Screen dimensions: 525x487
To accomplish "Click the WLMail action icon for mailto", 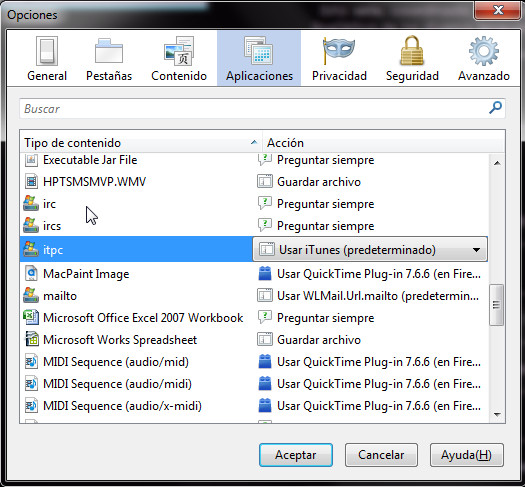I will pyautogui.click(x=265, y=296).
